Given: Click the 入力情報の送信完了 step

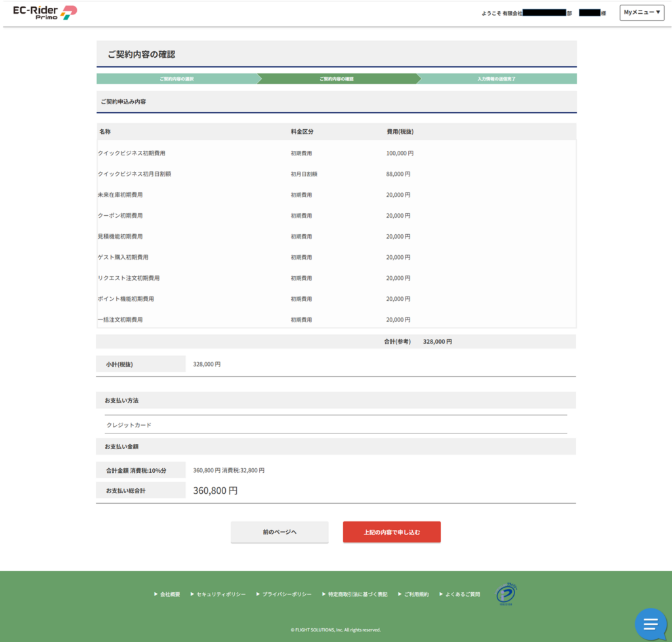Looking at the screenshot, I should click(x=496, y=79).
